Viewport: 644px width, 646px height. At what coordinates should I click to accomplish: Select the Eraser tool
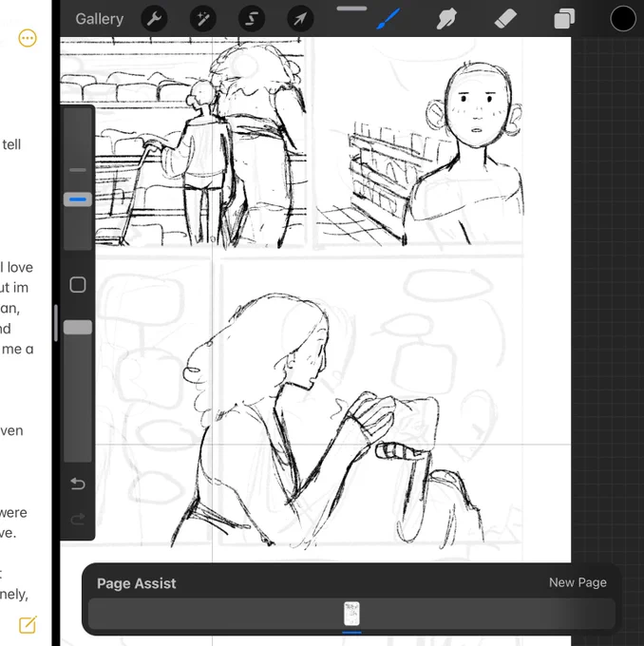point(505,19)
